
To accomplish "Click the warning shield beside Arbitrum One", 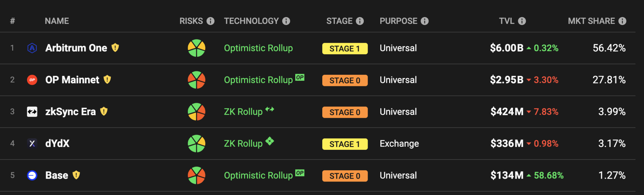I will pos(115,48).
